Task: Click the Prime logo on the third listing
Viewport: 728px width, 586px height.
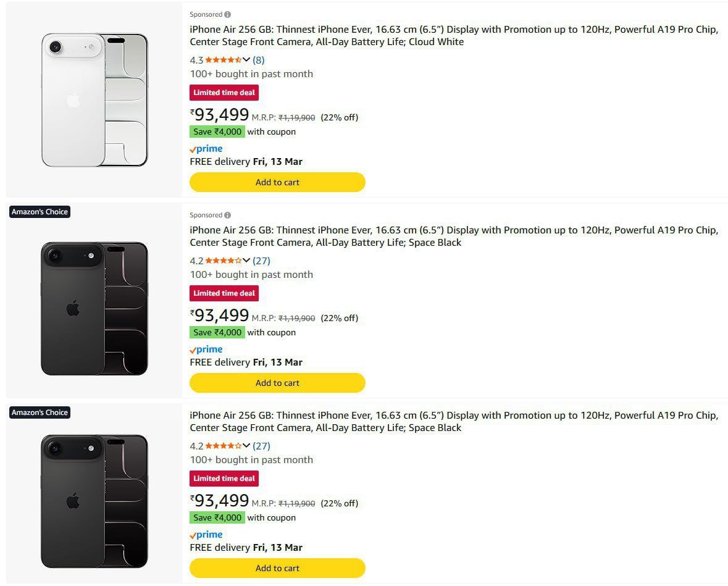Action: 206,535
